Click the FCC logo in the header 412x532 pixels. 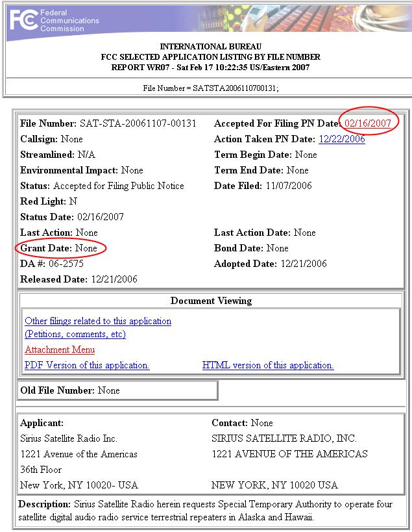[x=23, y=19]
